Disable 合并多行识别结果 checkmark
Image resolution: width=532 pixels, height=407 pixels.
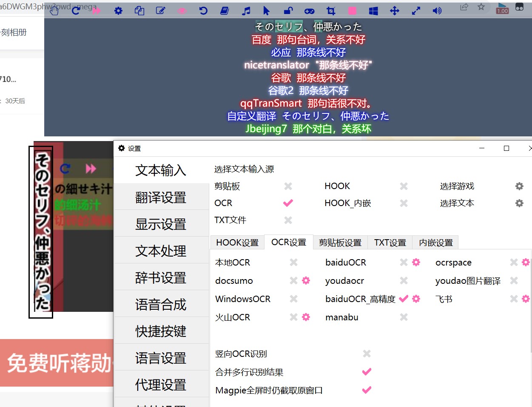[x=366, y=371]
